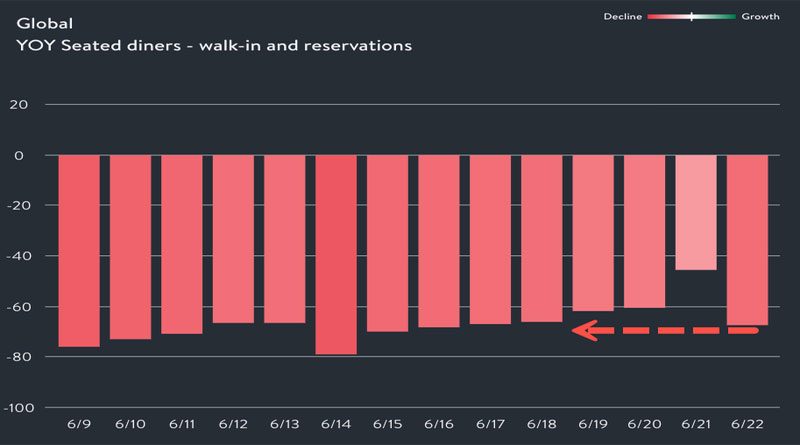
Task: Select the 6/10 bar in chart
Action: (x=130, y=247)
